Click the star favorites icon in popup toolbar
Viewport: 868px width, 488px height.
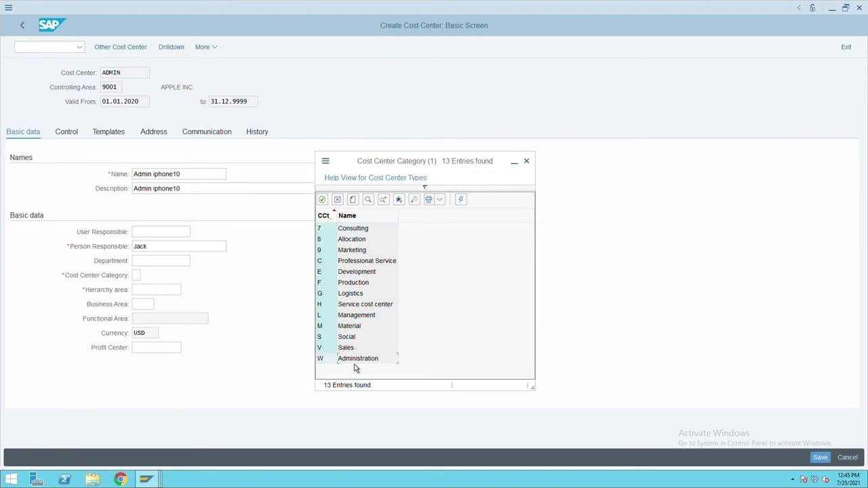399,199
